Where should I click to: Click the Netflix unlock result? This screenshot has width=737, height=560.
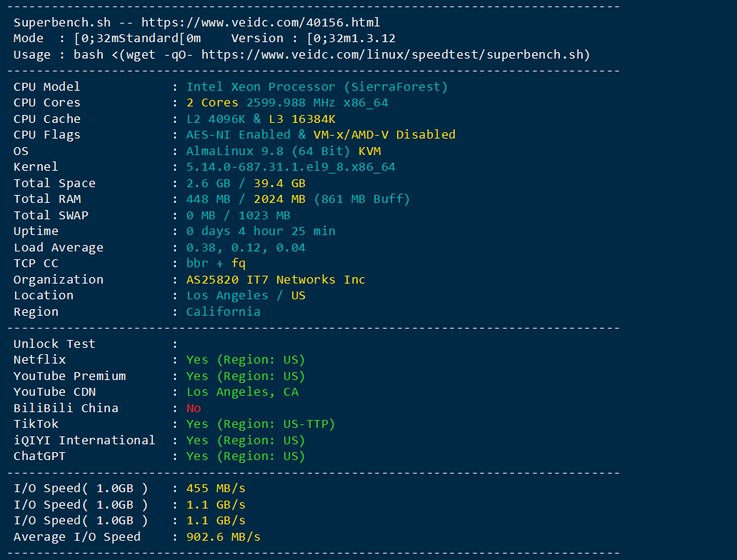point(246,360)
